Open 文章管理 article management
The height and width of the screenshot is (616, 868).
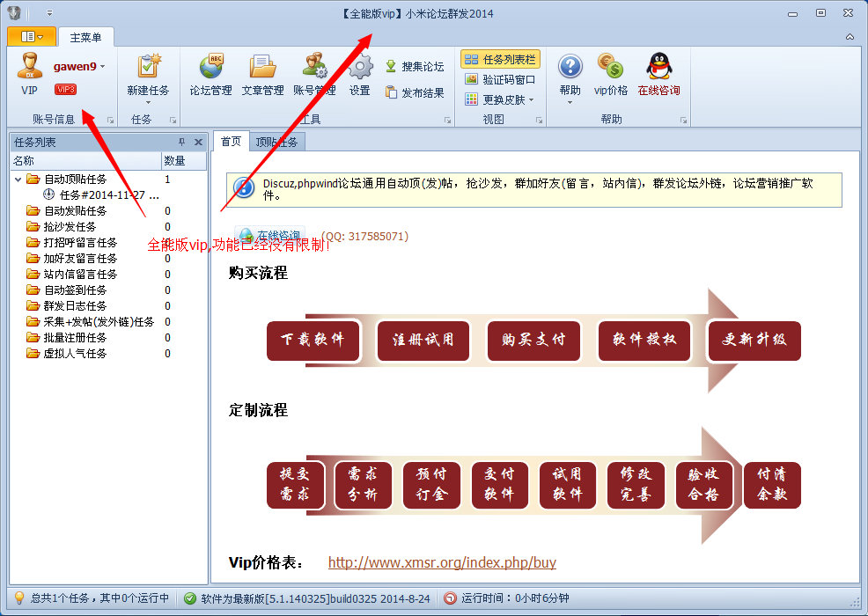[x=262, y=76]
